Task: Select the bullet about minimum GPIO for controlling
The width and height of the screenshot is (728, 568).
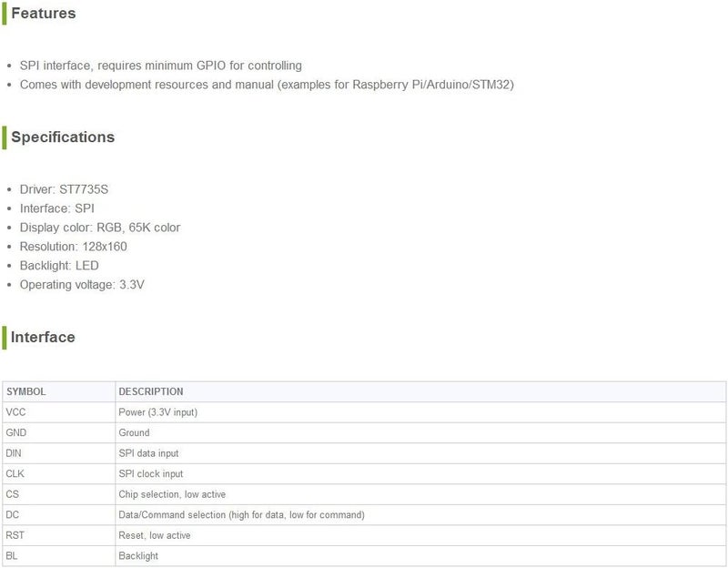Action: 160,66
